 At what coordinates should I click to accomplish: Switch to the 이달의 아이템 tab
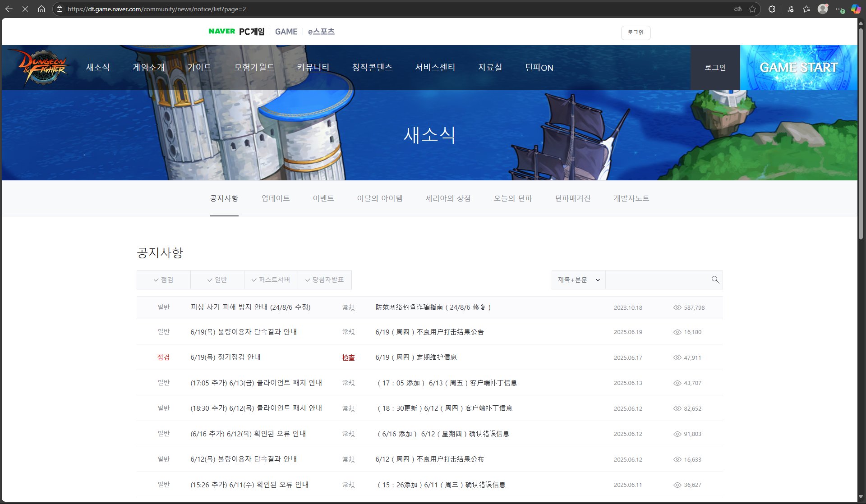point(380,198)
